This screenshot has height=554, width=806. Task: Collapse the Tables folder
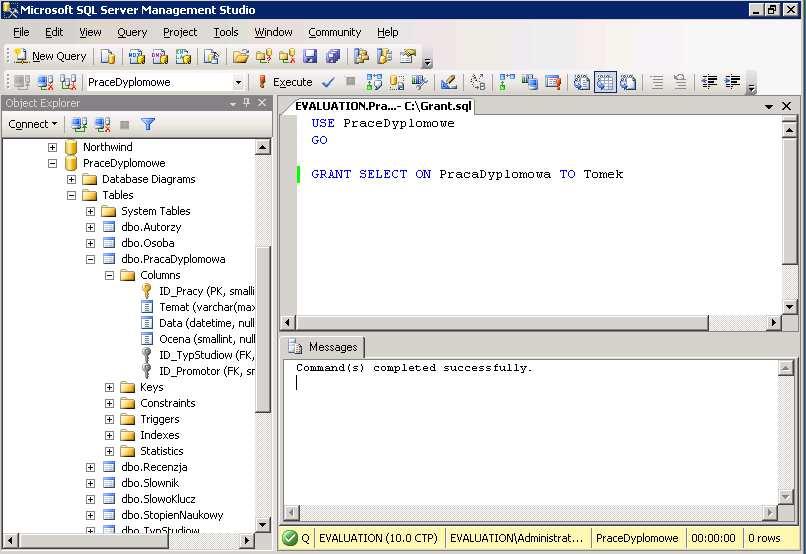pos(71,195)
